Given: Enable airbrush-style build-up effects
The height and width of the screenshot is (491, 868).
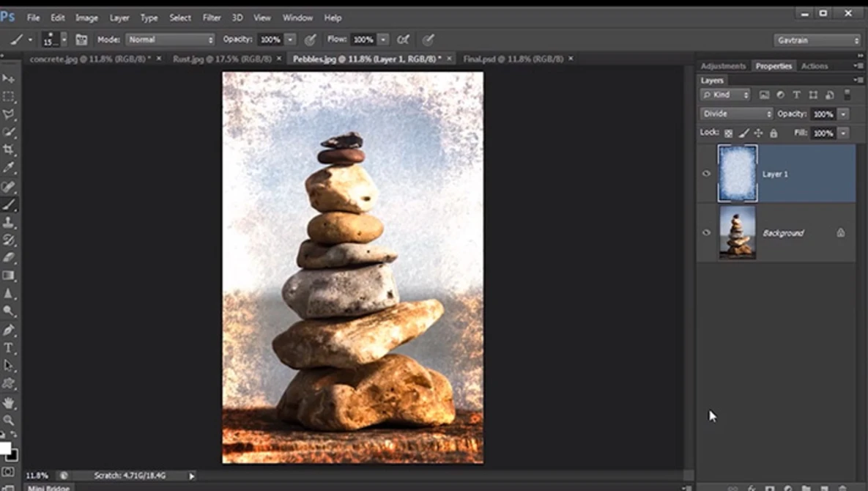Looking at the screenshot, I should pyautogui.click(x=404, y=40).
